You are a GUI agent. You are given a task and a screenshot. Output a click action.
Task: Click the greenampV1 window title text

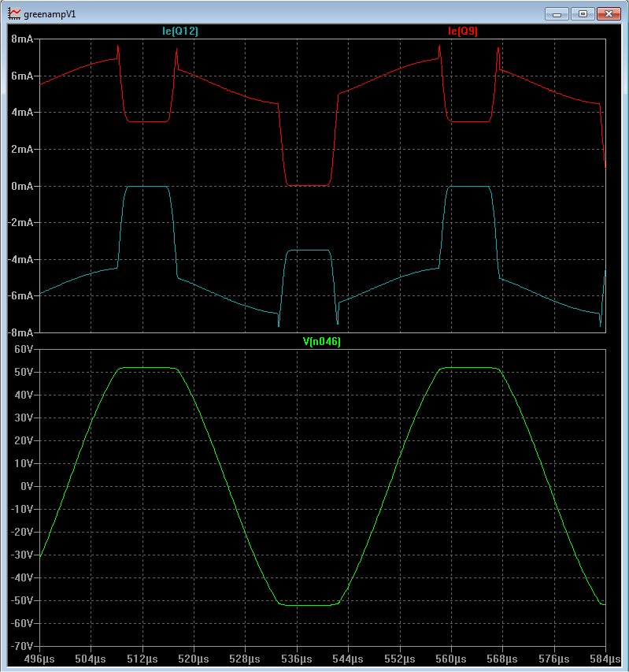50,14
